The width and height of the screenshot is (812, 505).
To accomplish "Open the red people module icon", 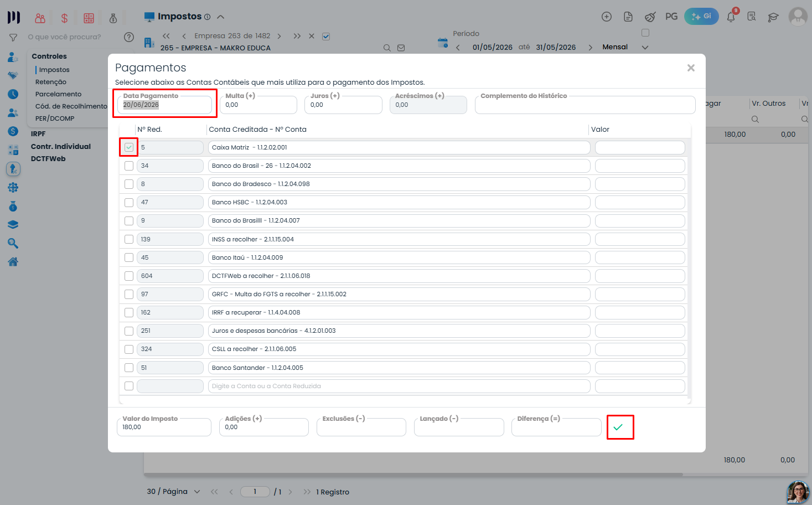I will [x=40, y=18].
